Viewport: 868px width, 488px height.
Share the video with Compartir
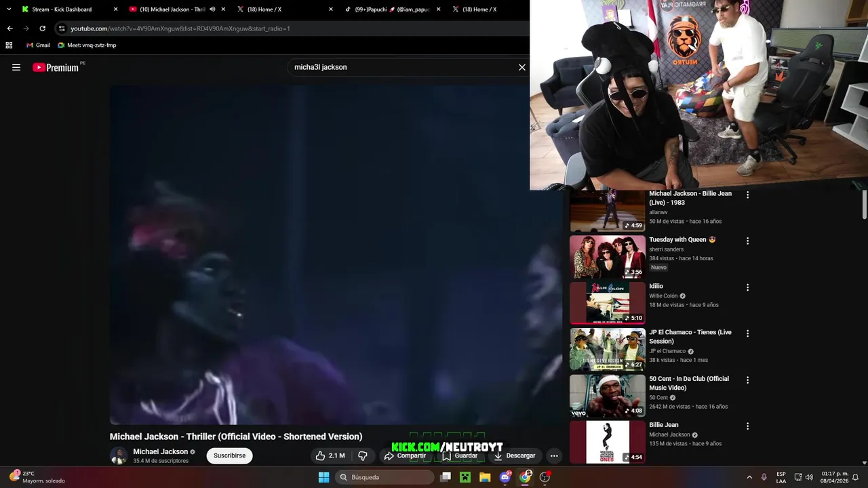405,455
